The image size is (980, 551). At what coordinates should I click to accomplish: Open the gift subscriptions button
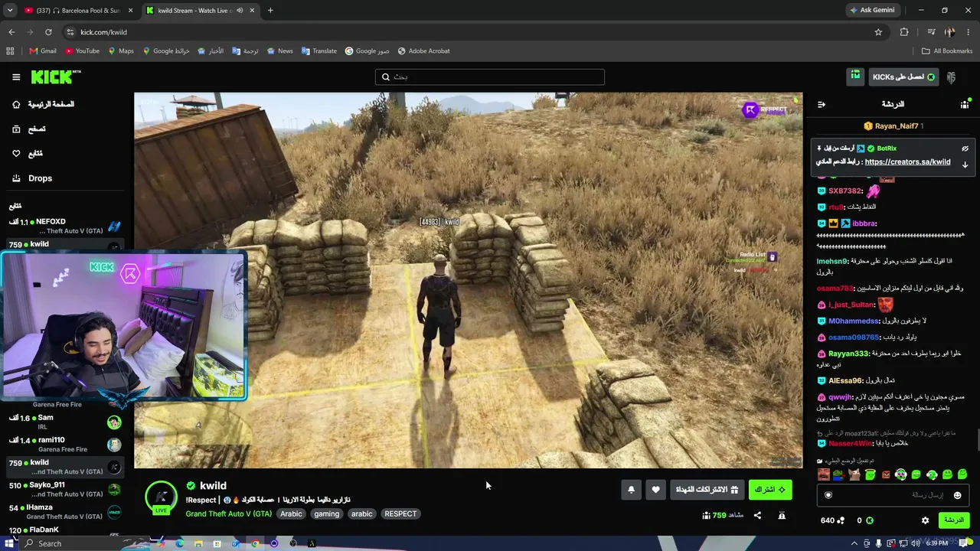[707, 490]
